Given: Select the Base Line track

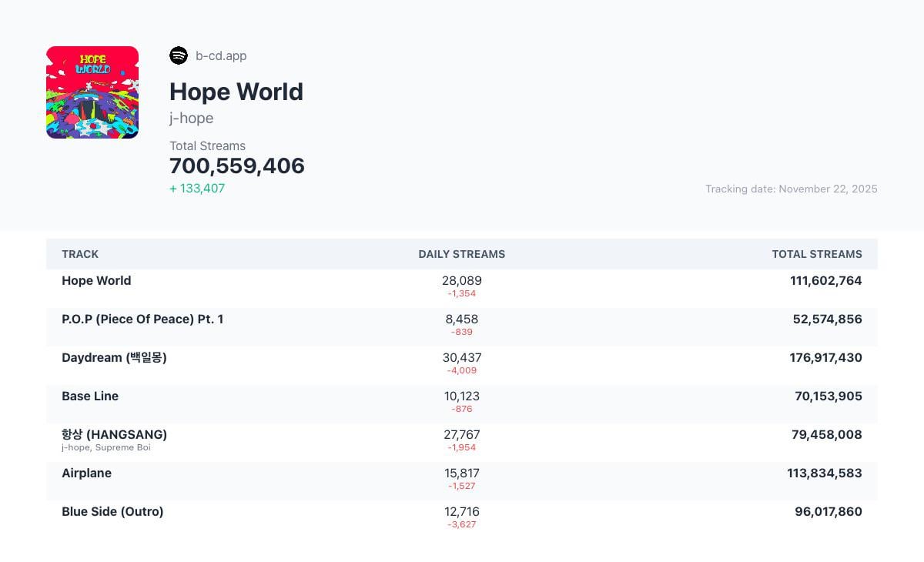Looking at the screenshot, I should coord(90,396).
